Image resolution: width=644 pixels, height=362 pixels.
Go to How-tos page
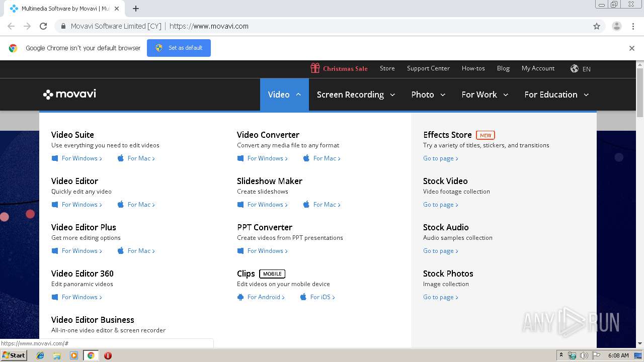[x=473, y=68]
